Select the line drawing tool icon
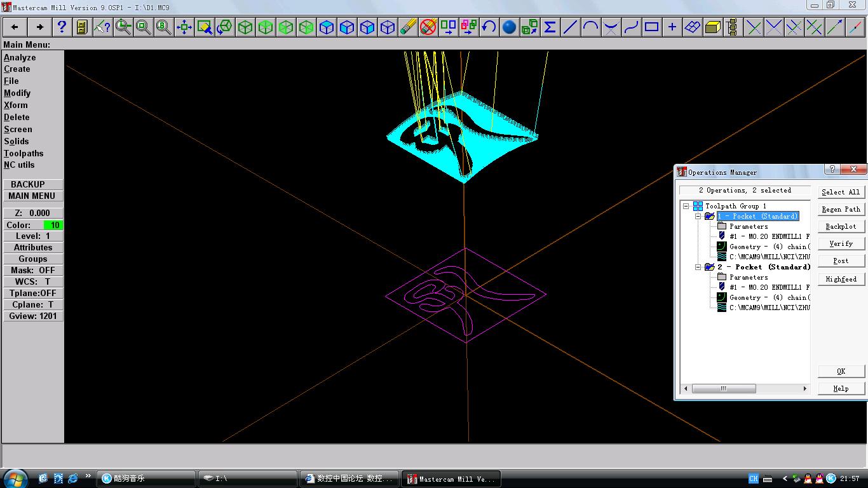The width and height of the screenshot is (868, 488). click(x=570, y=27)
